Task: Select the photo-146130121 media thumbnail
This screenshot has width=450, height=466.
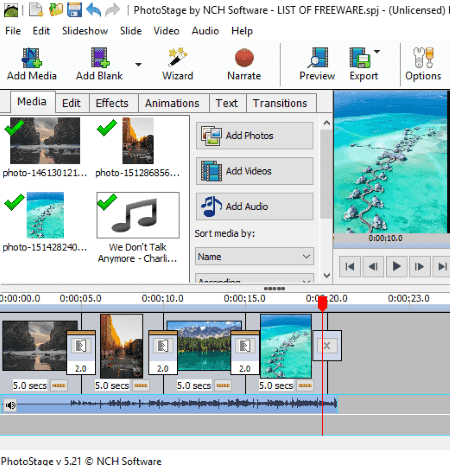Action: pos(45,140)
